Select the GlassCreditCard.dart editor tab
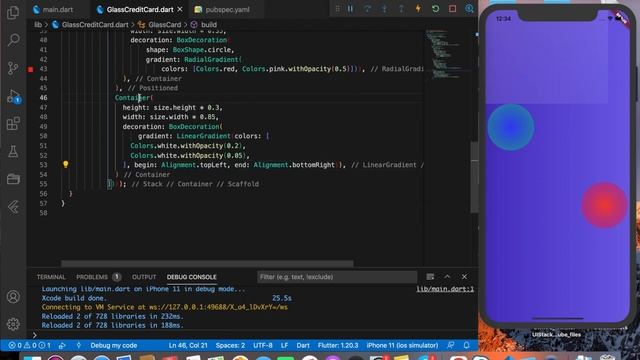Image resolution: width=640 pixels, height=360 pixels. coord(140,9)
